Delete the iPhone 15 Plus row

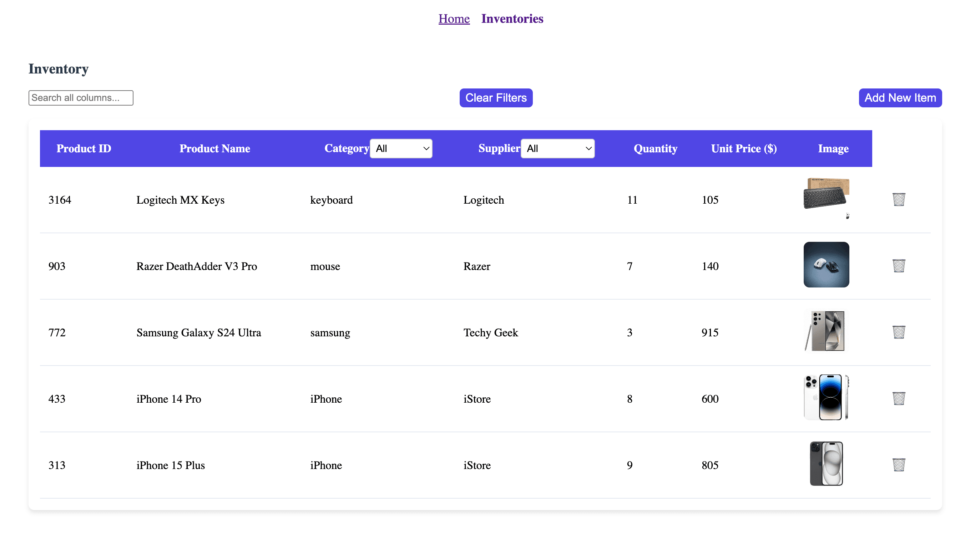click(x=899, y=465)
